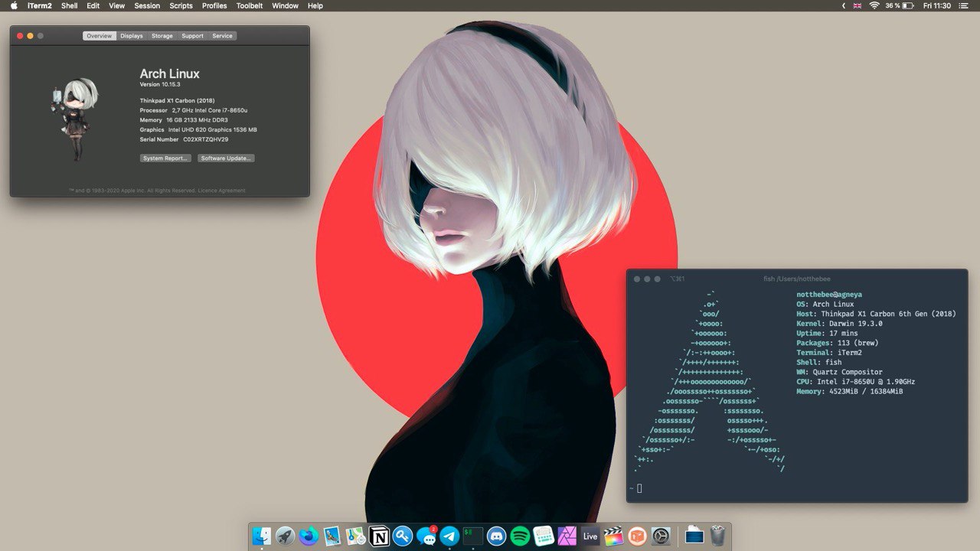This screenshot has width=980, height=551.
Task: Click 'Kernel: Darwin 19.3.0' line in terminal
Action: (839, 324)
